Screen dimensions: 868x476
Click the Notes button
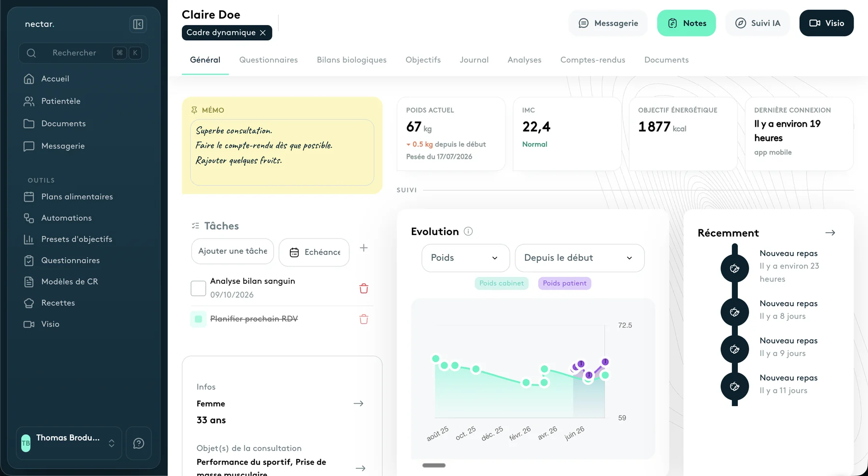[686, 23]
